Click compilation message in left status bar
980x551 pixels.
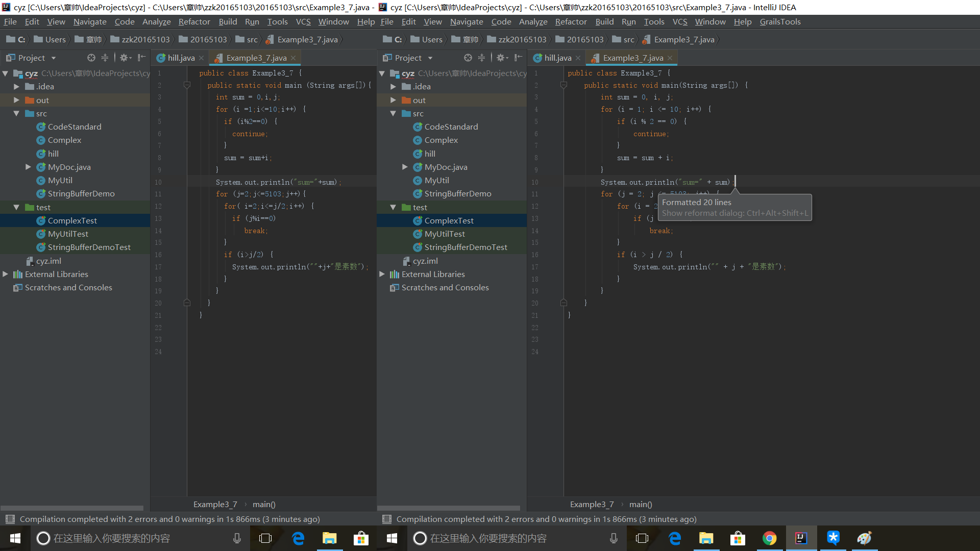[169, 519]
